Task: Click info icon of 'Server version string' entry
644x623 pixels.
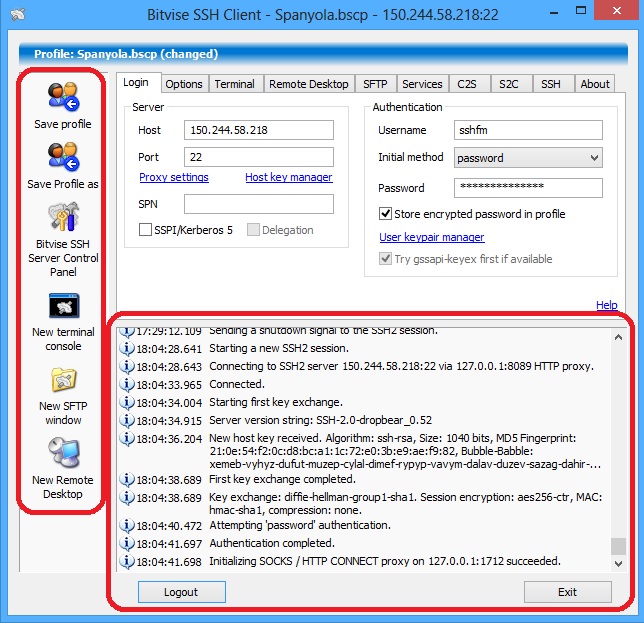Action: (x=126, y=421)
